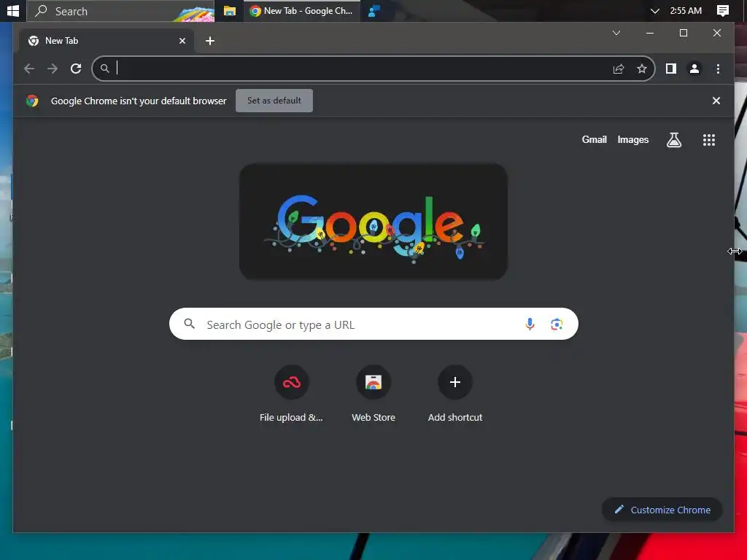747x560 pixels.
Task: Click the colorful search highlight image in taskbar
Action: (193, 13)
